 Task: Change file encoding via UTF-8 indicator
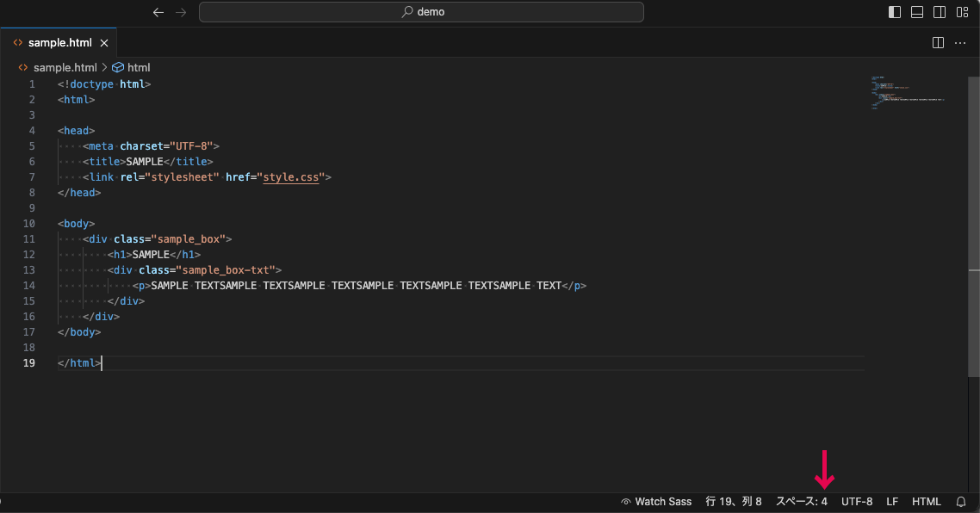point(857,501)
